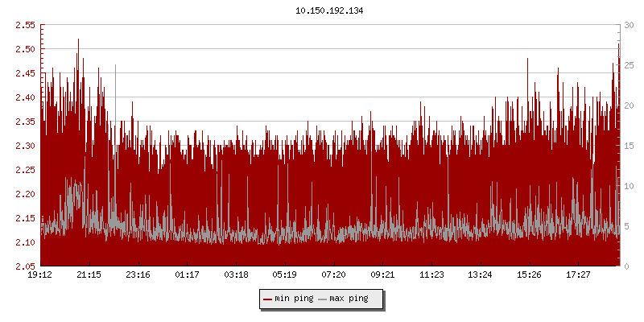Click the gray max ping legend swatch
The width and height of the screenshot is (644, 322).
click(323, 299)
